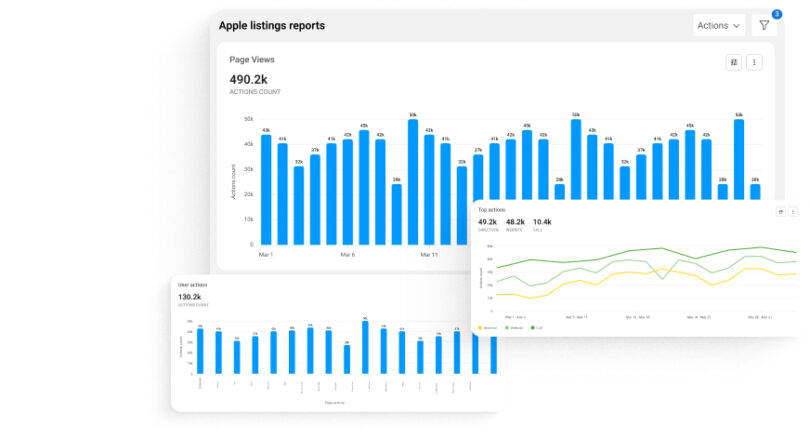The width and height of the screenshot is (810, 438).
Task: Toggle the dark green Call legend series
Action: (537, 328)
